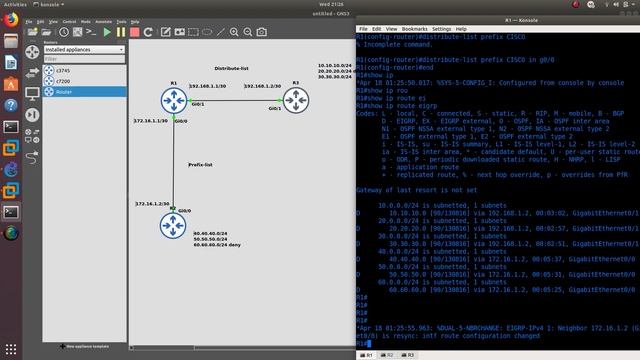
Task: Browse switches in the GNS3 device sidebar
Action: click(x=32, y=73)
